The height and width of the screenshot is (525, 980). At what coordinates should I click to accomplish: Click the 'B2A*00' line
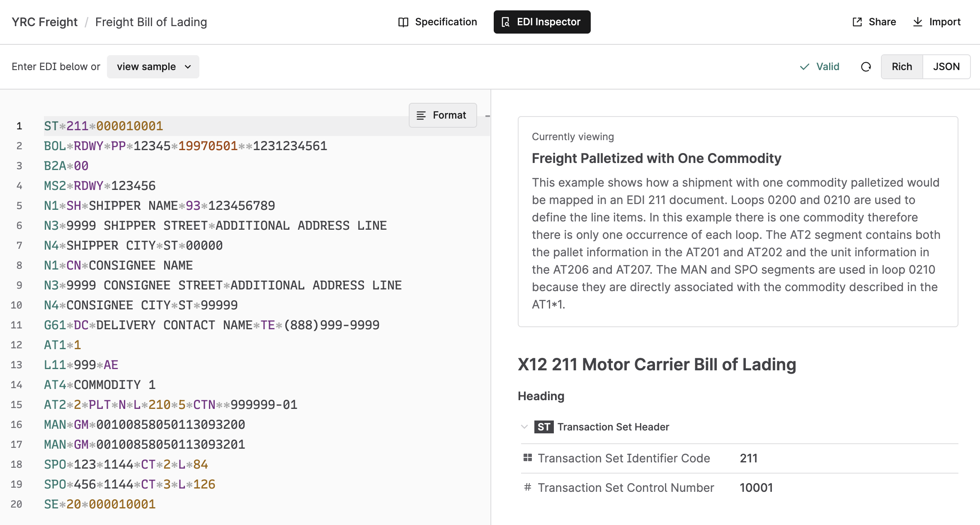[66, 166]
